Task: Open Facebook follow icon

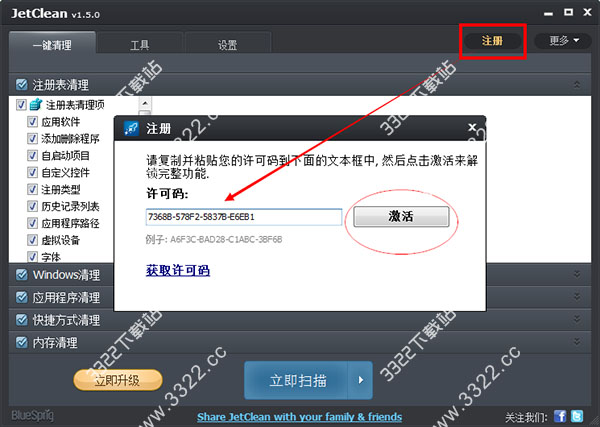Action: tap(560, 416)
